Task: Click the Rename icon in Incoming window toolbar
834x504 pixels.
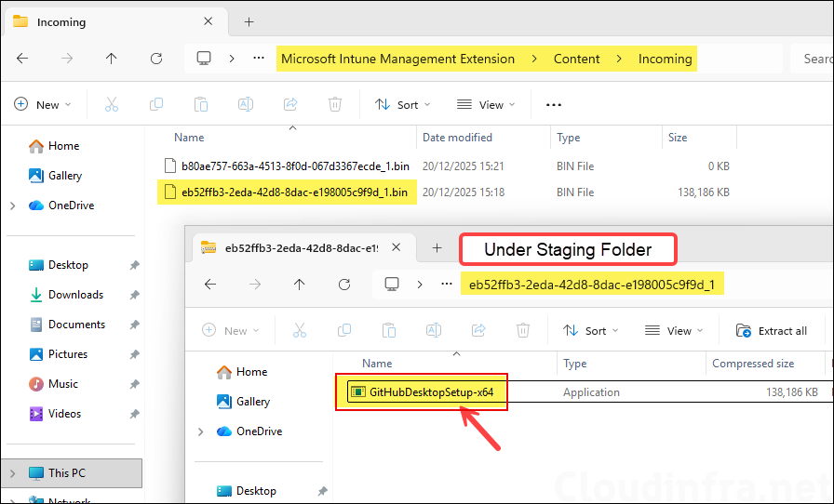Action: pos(246,105)
